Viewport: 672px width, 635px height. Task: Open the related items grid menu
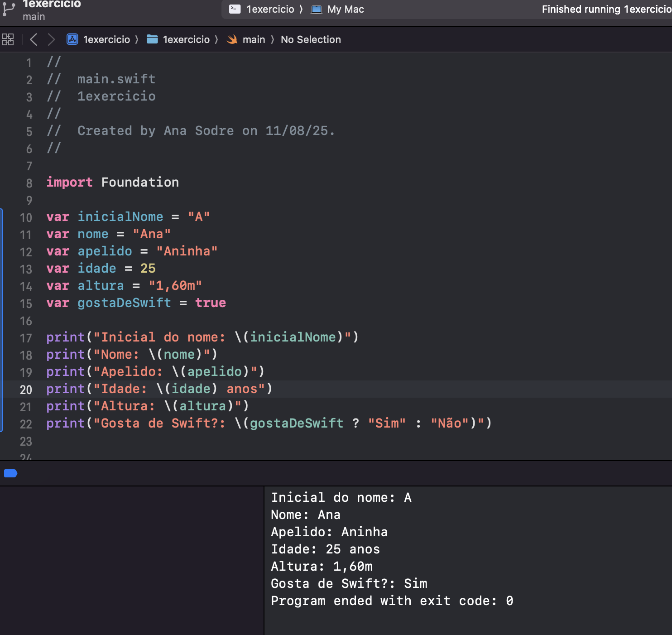click(8, 39)
